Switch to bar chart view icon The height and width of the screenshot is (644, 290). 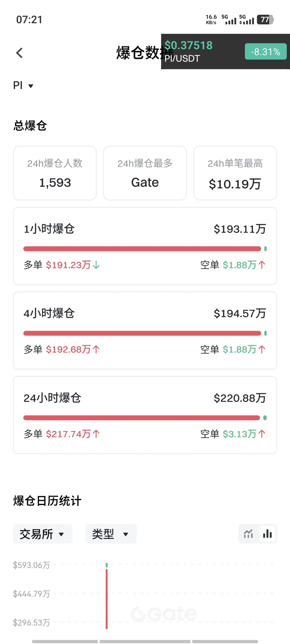coord(267,534)
